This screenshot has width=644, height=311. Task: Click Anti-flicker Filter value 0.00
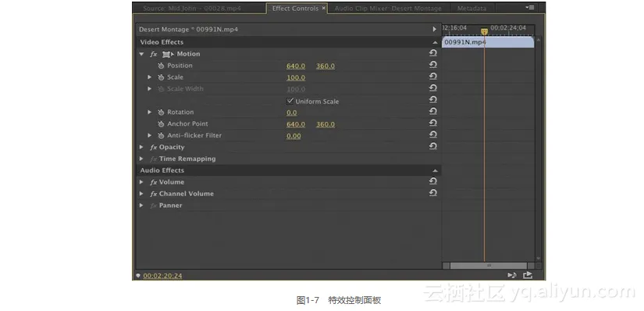294,136
